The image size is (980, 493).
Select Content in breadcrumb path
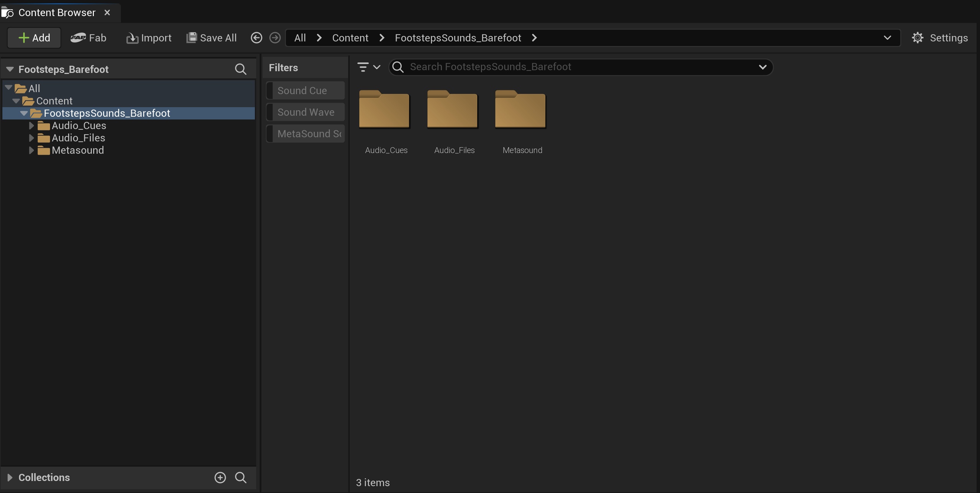pos(350,38)
